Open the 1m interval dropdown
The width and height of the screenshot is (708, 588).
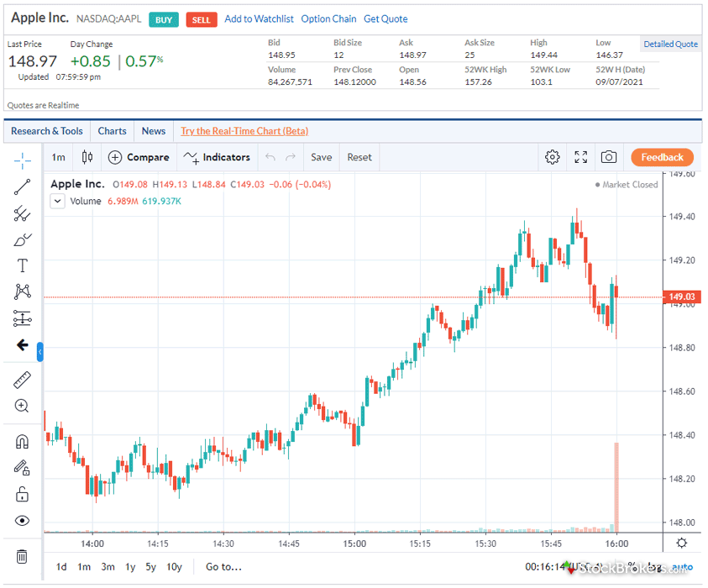click(58, 157)
